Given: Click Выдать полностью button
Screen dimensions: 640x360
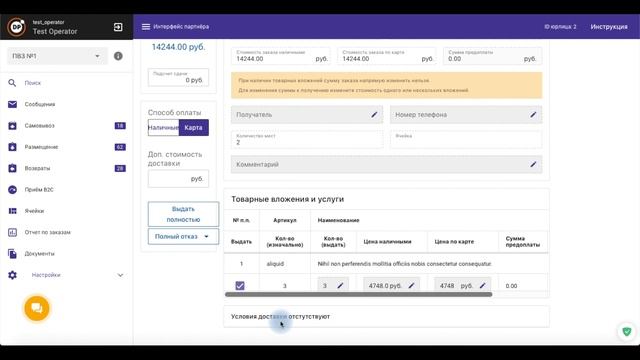Looking at the screenshot, I should tap(183, 214).
